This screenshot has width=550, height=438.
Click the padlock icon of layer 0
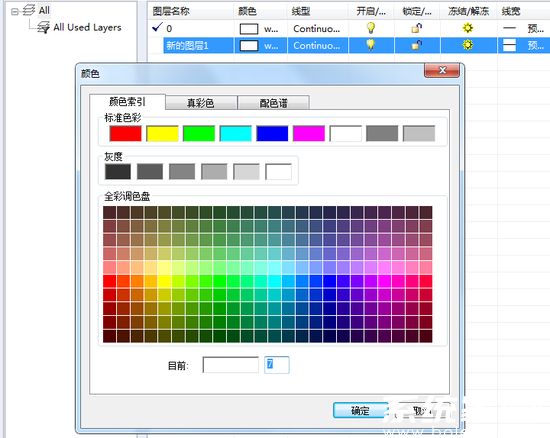(416, 28)
